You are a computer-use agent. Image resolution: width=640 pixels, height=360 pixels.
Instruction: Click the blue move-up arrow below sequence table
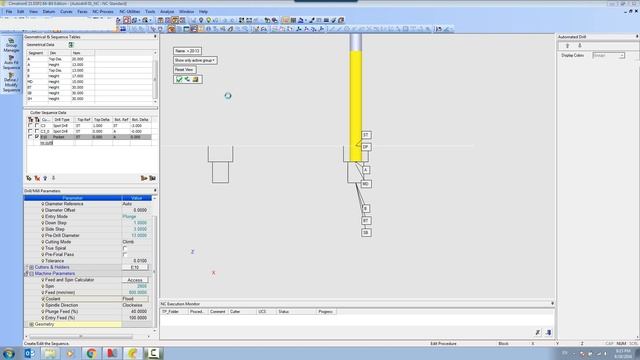click(x=45, y=178)
